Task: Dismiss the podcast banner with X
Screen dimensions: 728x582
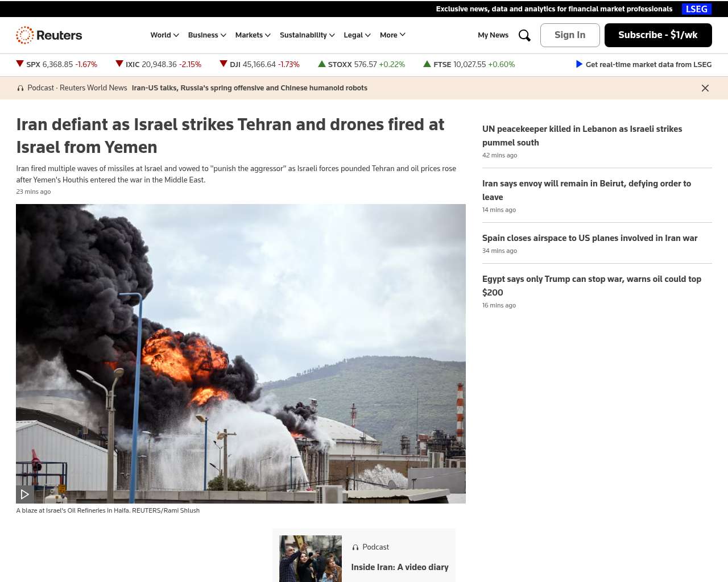Action: (705, 88)
